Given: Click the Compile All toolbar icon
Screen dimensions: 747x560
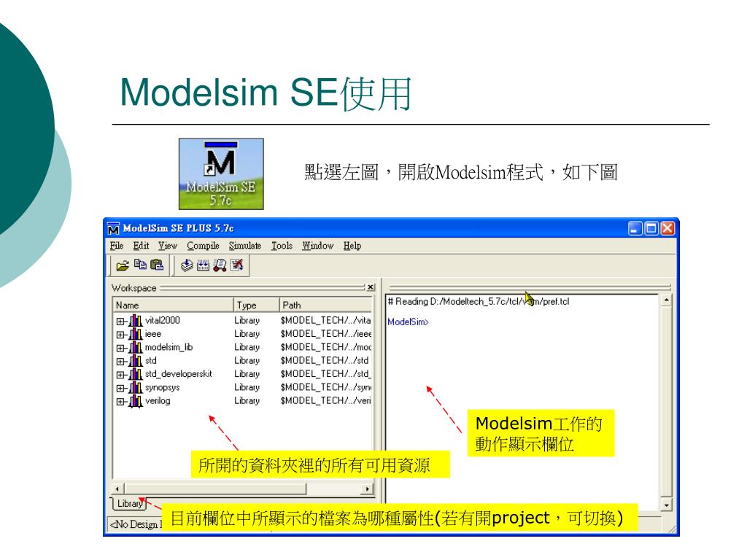Looking at the screenshot, I should (x=203, y=265).
